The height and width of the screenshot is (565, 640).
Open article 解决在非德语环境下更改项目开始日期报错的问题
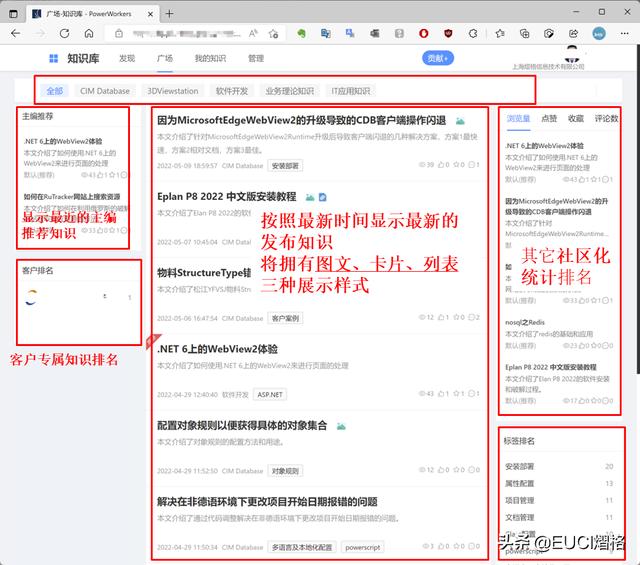click(x=267, y=502)
